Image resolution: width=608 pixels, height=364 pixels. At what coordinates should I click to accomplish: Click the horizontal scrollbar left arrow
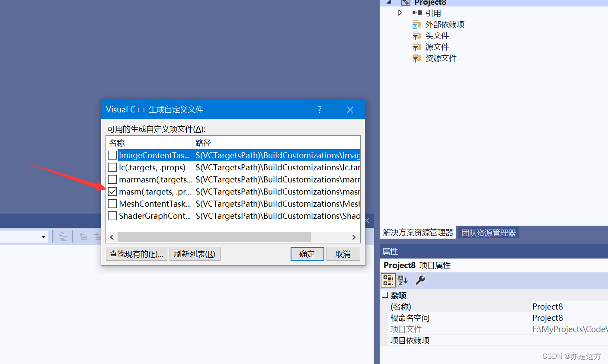pos(112,237)
